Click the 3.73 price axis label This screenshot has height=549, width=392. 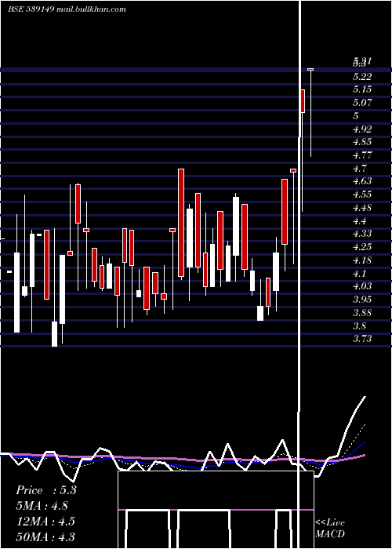362,339
